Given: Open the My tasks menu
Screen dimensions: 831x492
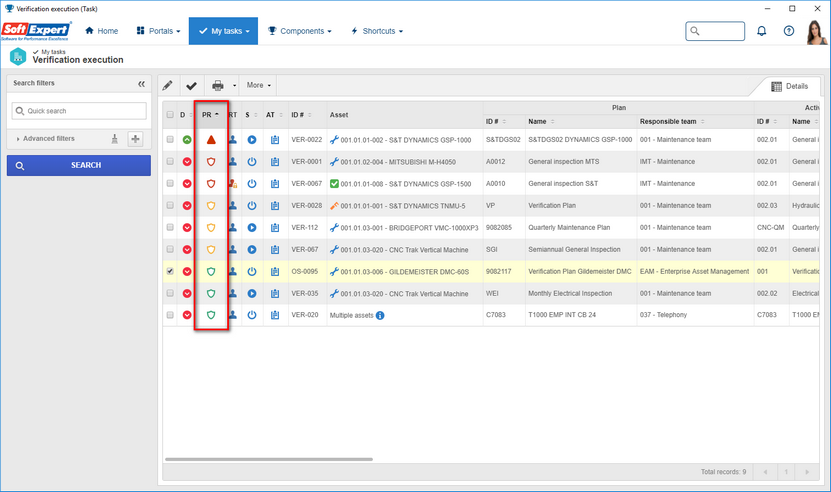Looking at the screenshot, I should tap(224, 31).
